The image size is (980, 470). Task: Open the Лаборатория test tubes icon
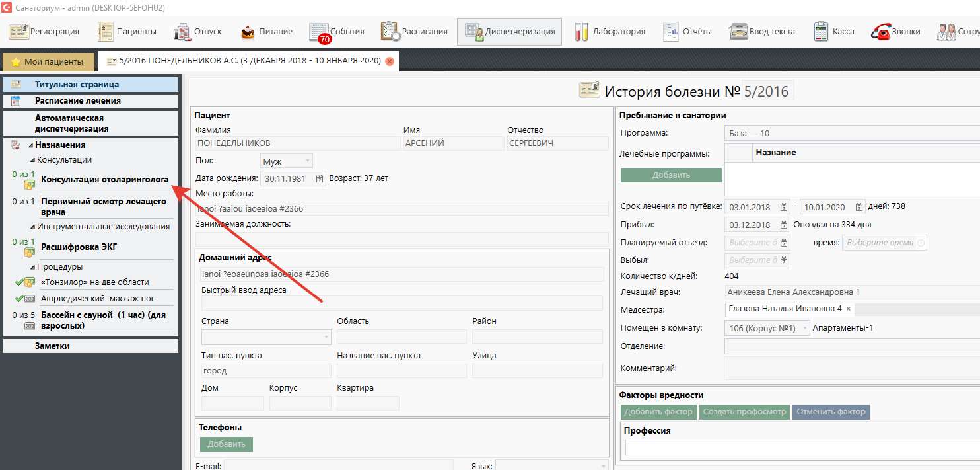[581, 32]
